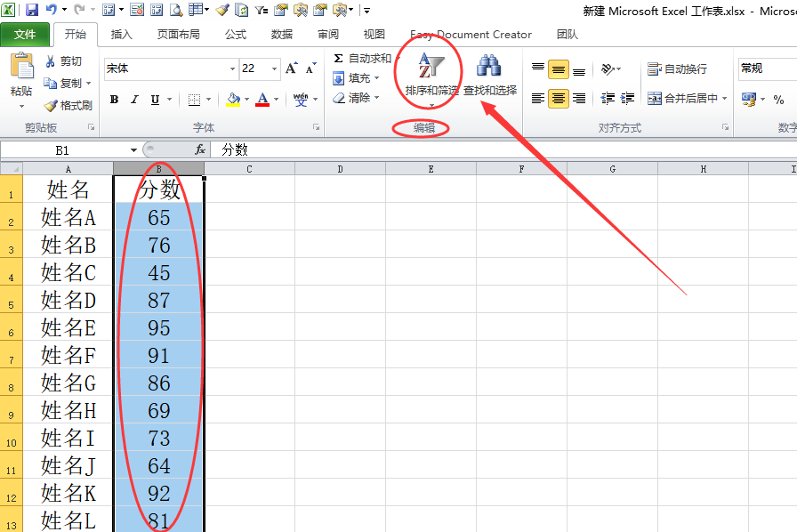Open the font size dropdown showing 22

[275, 69]
